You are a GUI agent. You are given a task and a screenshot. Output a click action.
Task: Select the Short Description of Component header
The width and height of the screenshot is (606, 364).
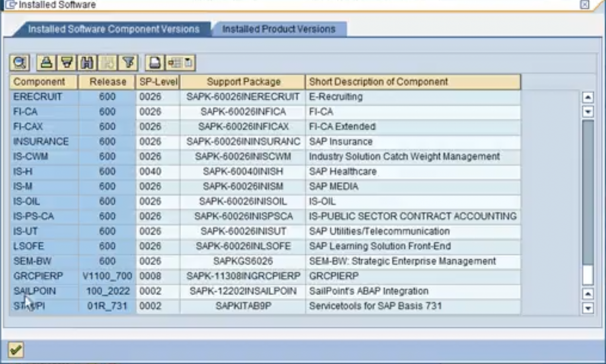pyautogui.click(x=378, y=82)
